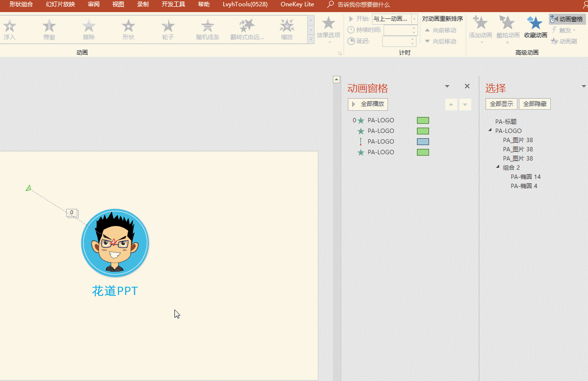Choose the 轮子 animation star icon
Image resolution: width=588 pixels, height=381 pixels.
[x=168, y=26]
